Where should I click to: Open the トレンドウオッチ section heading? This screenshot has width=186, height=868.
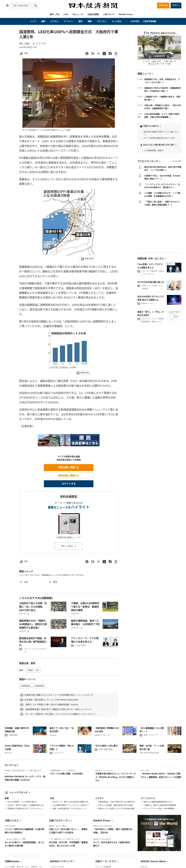pos(20,792)
